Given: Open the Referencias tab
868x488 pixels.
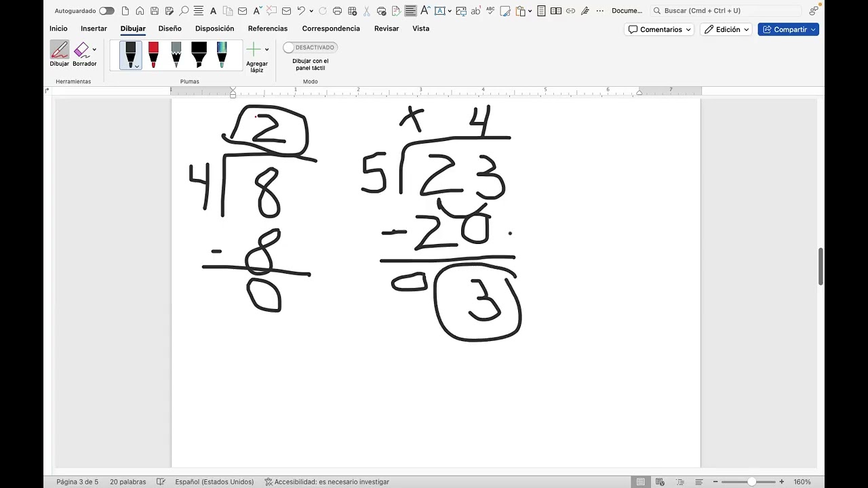Looking at the screenshot, I should (x=268, y=28).
